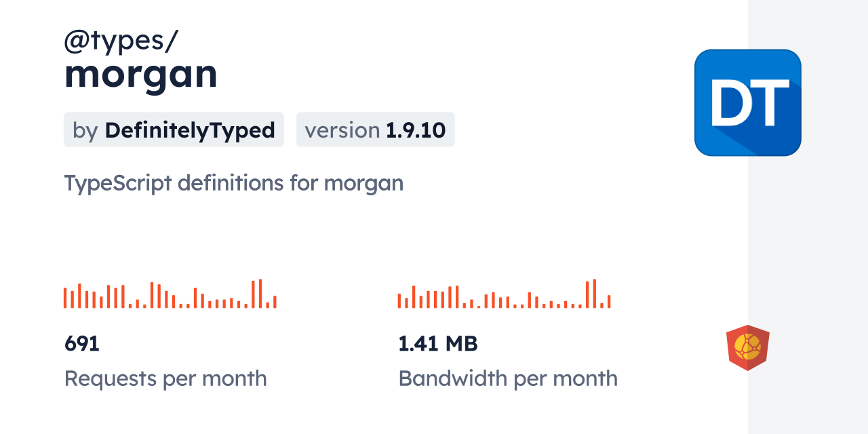The height and width of the screenshot is (434, 868).
Task: Click the 691 requests count
Action: coord(82,344)
